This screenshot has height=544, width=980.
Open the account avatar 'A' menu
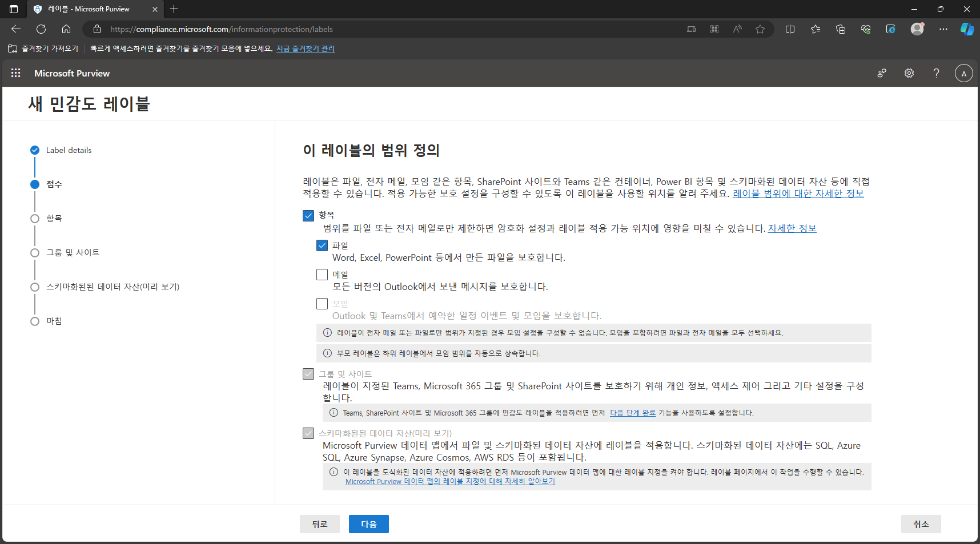964,73
